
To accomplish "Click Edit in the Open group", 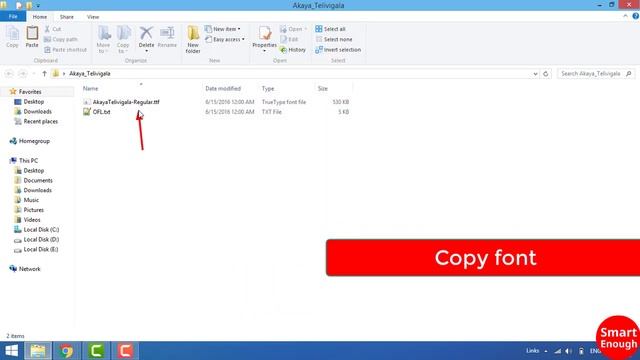I will tap(289, 39).
